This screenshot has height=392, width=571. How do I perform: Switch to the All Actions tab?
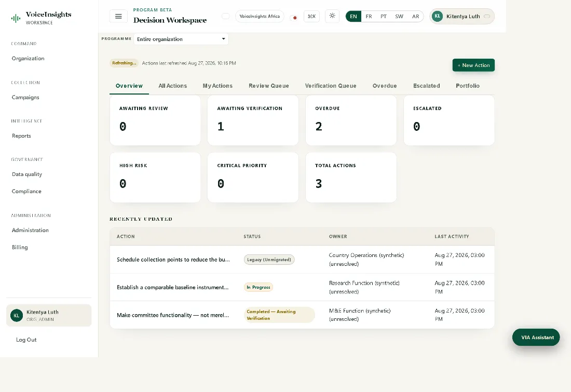coord(173,86)
